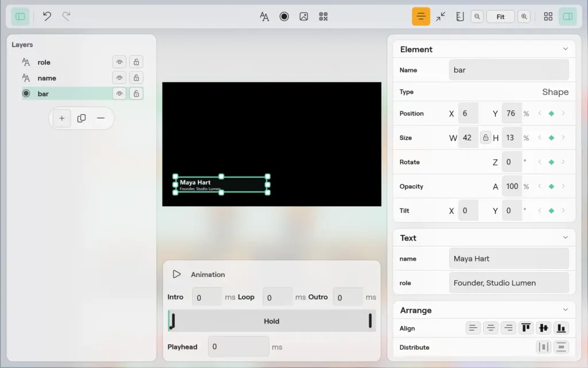Add a shape element from the toolbar

pos(284,17)
